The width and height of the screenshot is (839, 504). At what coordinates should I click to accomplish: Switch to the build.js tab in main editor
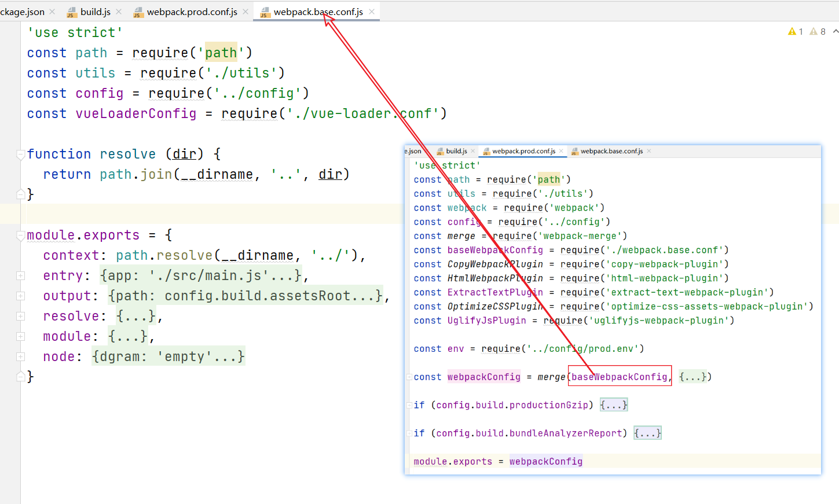point(96,12)
